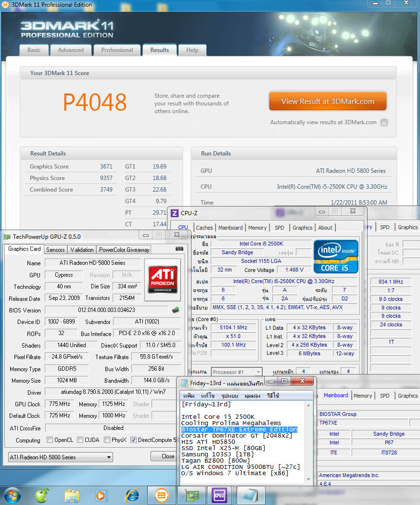Click Notepad title bar icon

click(x=184, y=383)
